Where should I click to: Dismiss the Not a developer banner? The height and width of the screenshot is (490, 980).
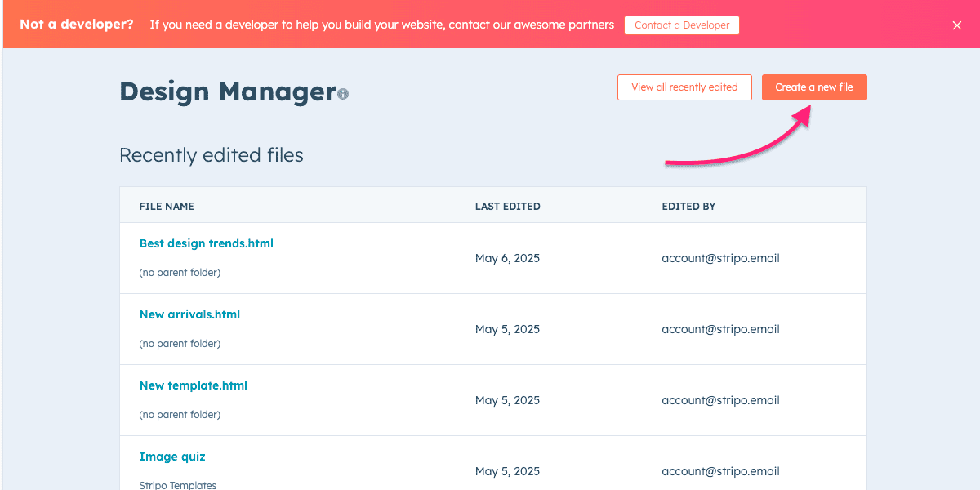click(x=957, y=24)
